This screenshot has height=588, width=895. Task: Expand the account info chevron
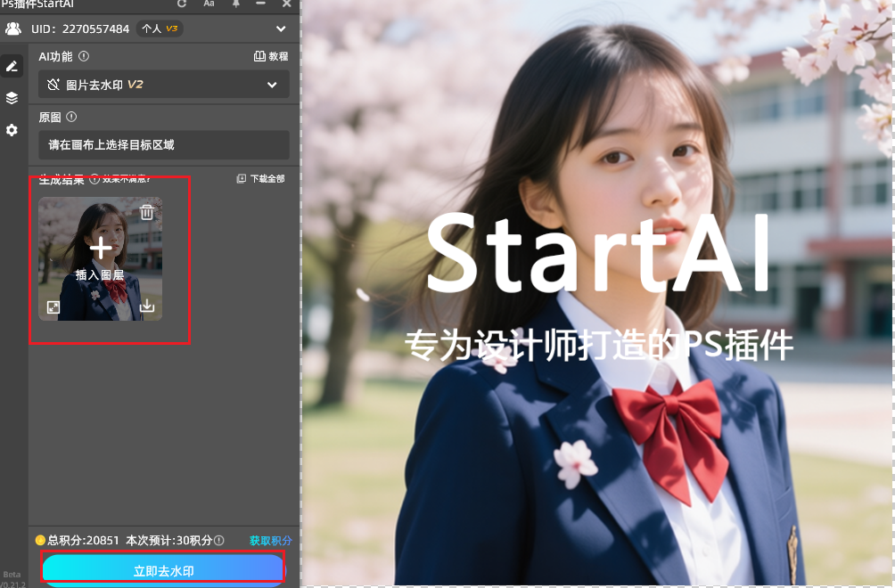(x=282, y=29)
